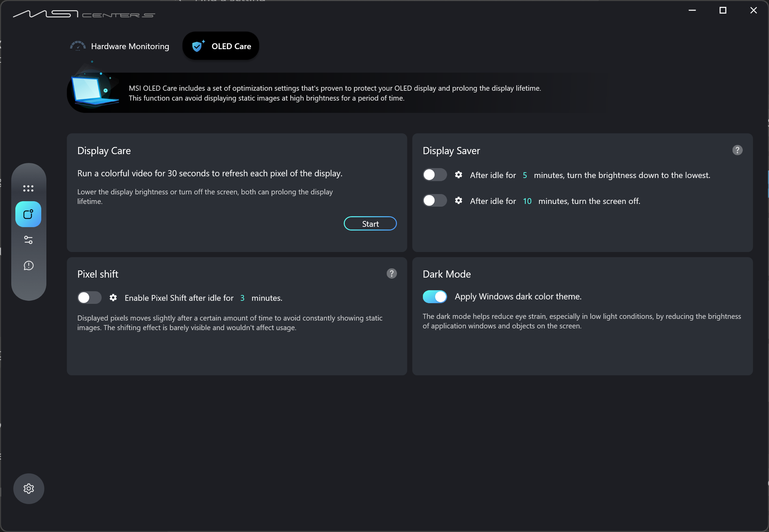Disable Apply Windows dark color theme toggle
Image resolution: width=769 pixels, height=532 pixels.
click(x=435, y=297)
